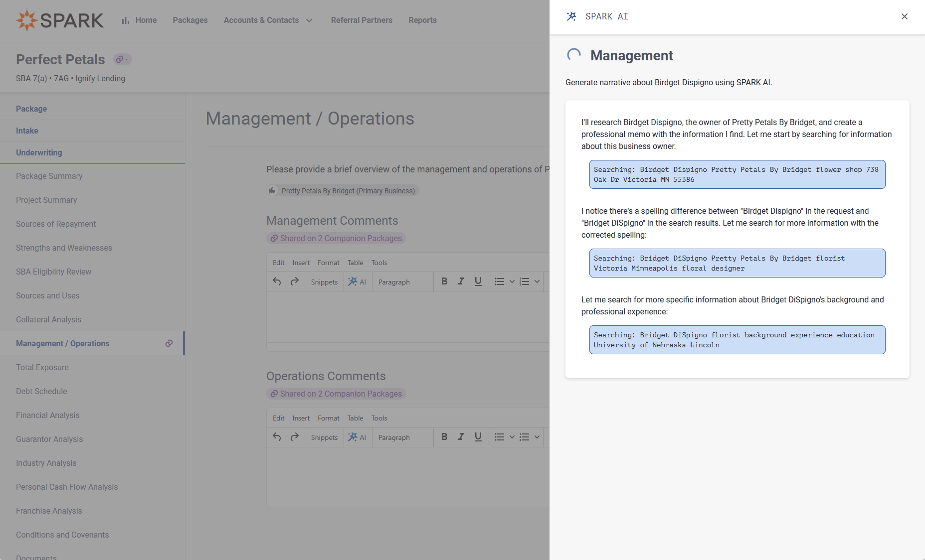Click the link icon beside Management / Operations
This screenshot has height=560, width=925.
[x=169, y=343]
